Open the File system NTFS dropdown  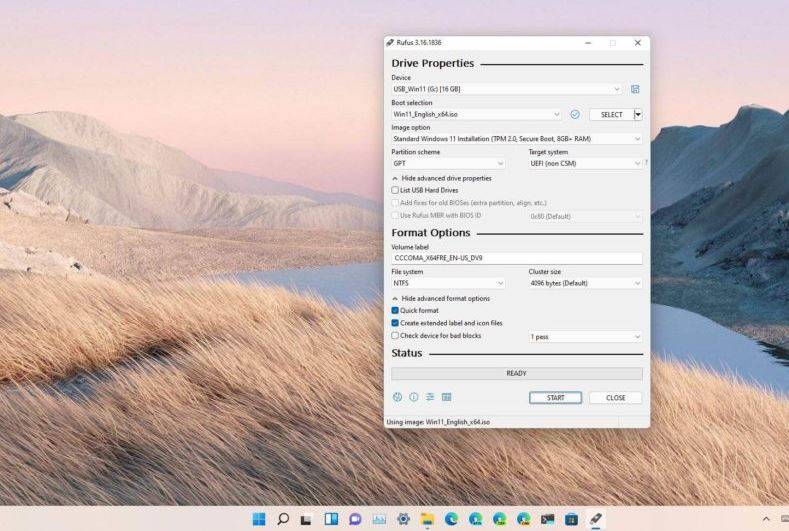point(448,283)
